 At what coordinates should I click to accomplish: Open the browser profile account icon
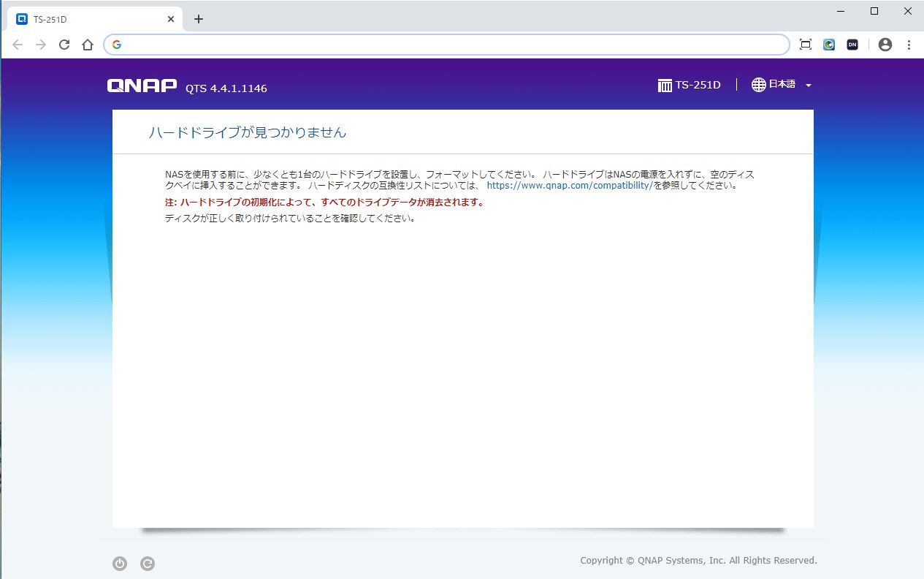pyautogui.click(x=885, y=45)
